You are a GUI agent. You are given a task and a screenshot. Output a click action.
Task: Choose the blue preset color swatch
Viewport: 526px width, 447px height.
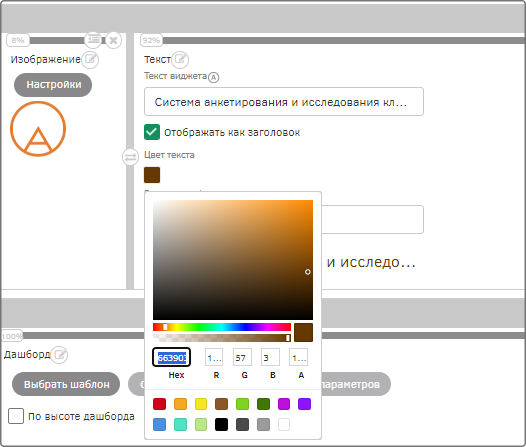pyautogui.click(x=159, y=425)
